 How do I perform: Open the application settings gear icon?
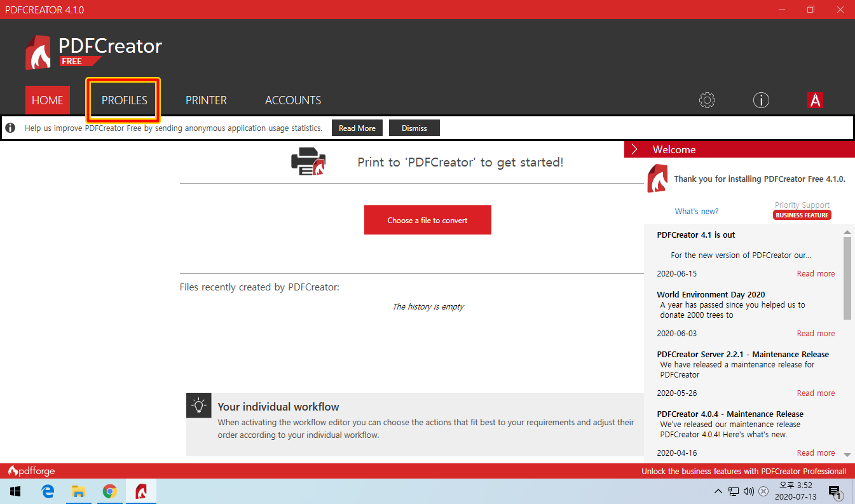pyautogui.click(x=707, y=100)
